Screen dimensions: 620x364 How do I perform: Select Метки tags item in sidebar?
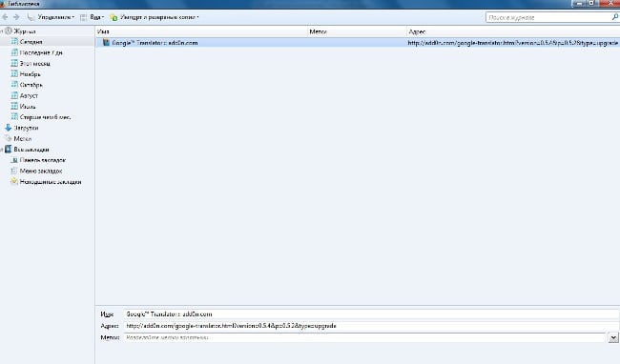(22, 138)
